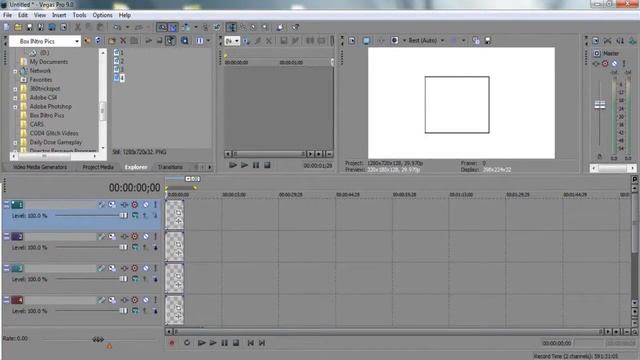The width and height of the screenshot is (640, 360).
Task: Click Trimmer Play button
Action: pyautogui.click(x=244, y=165)
